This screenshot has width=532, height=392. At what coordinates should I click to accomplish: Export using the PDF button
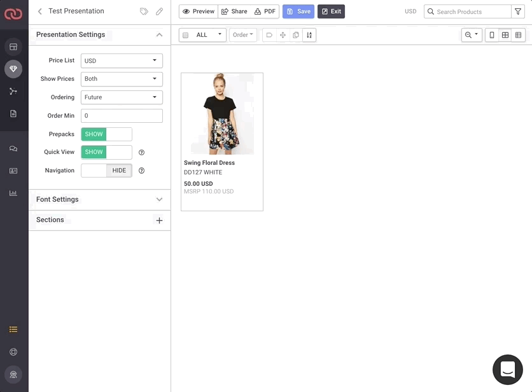(265, 11)
